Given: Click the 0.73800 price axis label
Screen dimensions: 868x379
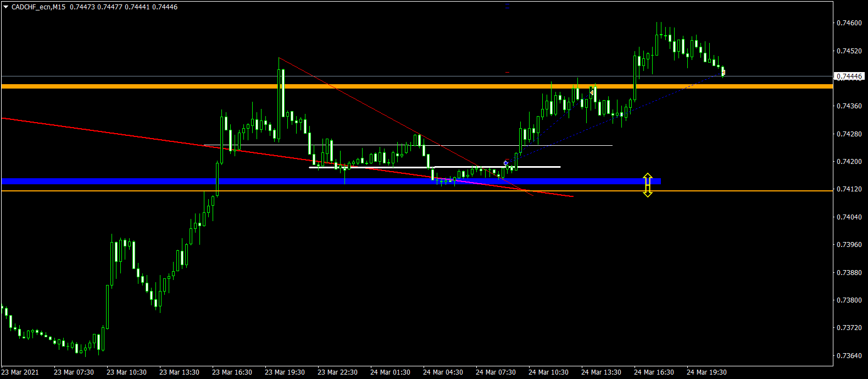Looking at the screenshot, I should click(x=849, y=300).
